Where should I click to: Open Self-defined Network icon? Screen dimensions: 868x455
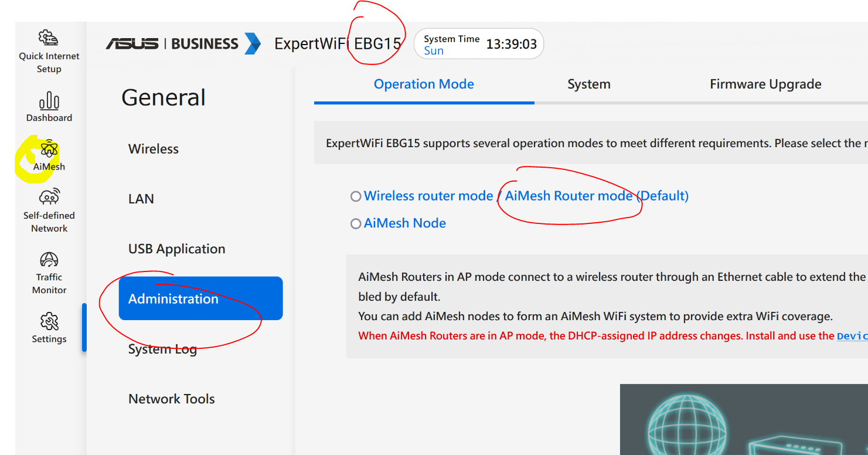point(49,196)
